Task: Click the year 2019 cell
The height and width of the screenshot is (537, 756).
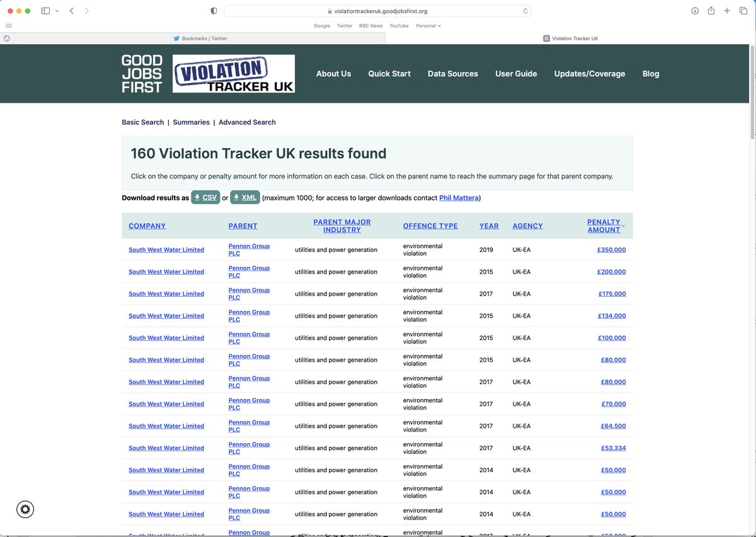Action: click(x=486, y=250)
